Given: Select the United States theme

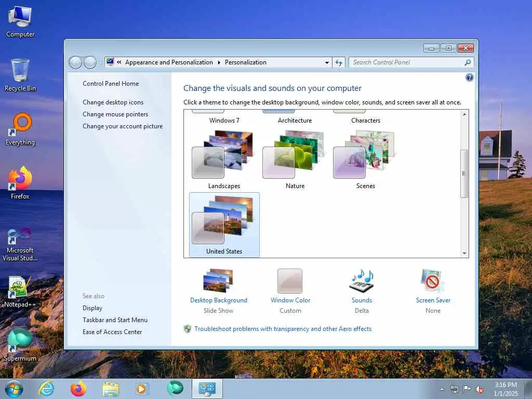Looking at the screenshot, I should pos(224,225).
